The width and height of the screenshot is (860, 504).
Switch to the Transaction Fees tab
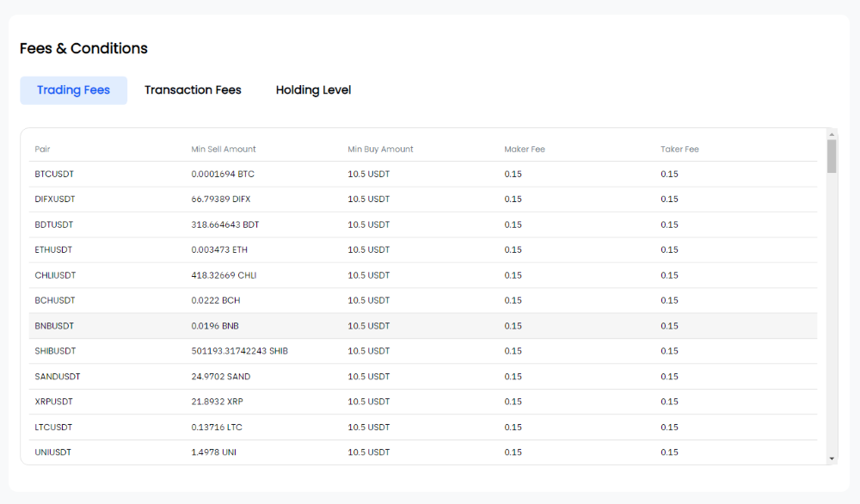click(193, 90)
